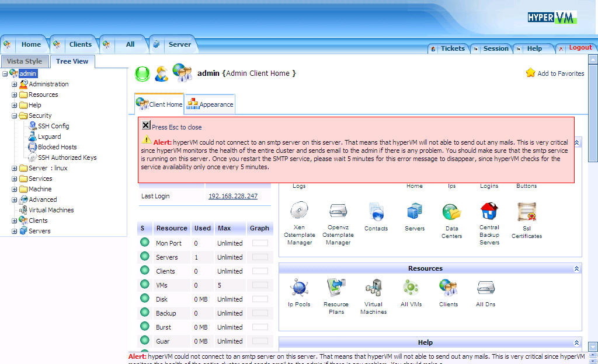Open the Openvz Ostemplate Manager icon
This screenshot has width=598, height=364.
[338, 211]
